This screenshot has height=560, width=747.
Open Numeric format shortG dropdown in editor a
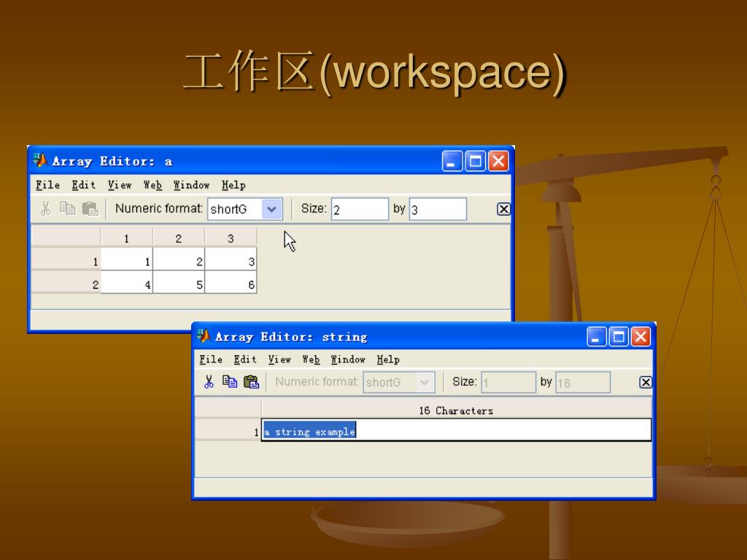pyautogui.click(x=271, y=209)
